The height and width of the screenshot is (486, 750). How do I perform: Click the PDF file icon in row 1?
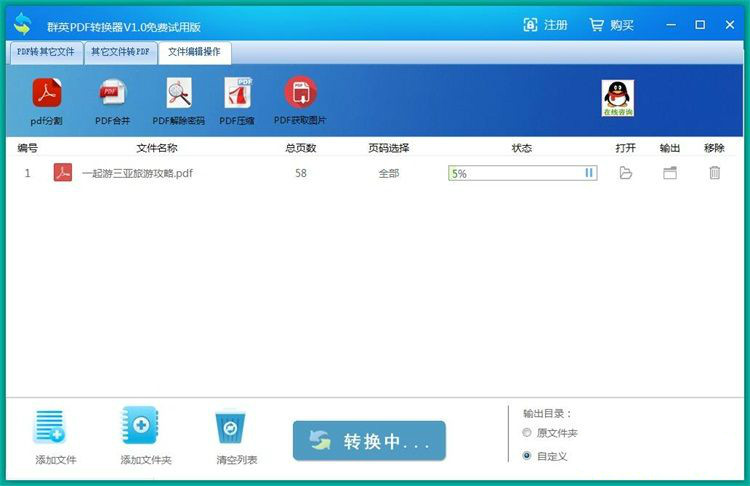tap(63, 173)
